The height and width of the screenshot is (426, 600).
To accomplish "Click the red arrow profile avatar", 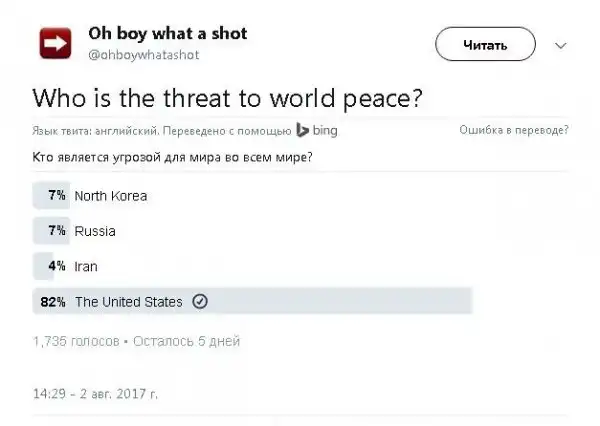I will pyautogui.click(x=54, y=44).
